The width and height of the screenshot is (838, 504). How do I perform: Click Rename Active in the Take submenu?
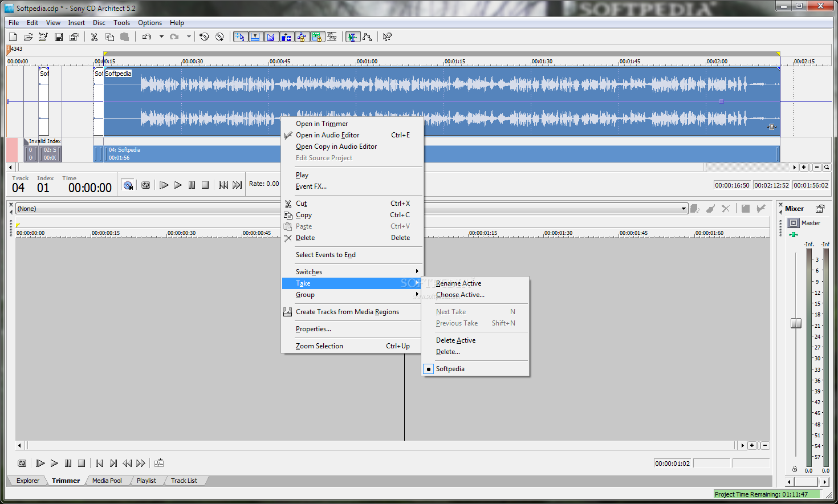475,283
